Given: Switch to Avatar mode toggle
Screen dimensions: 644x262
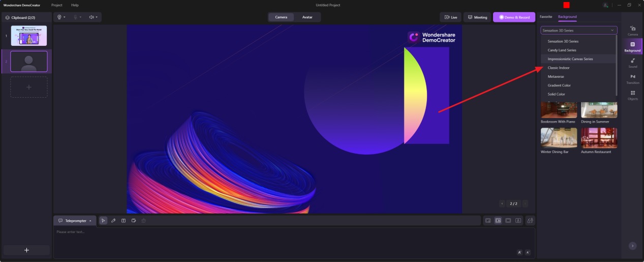Looking at the screenshot, I should click(308, 17).
